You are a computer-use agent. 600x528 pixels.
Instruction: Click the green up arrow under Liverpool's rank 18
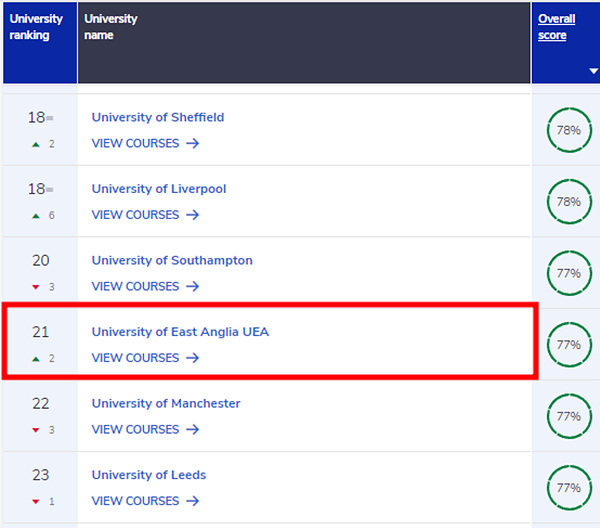[x=36, y=216]
